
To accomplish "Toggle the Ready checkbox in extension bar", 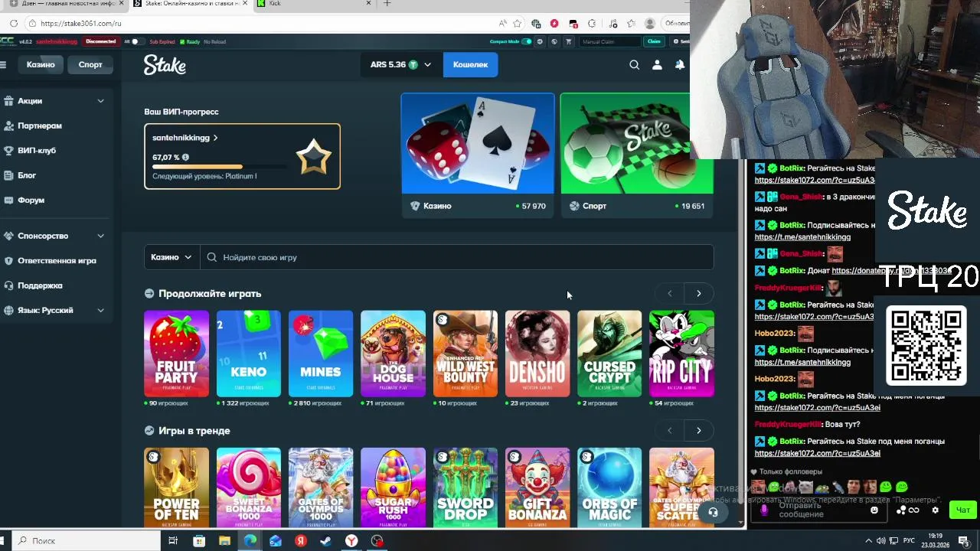I will pyautogui.click(x=182, y=41).
